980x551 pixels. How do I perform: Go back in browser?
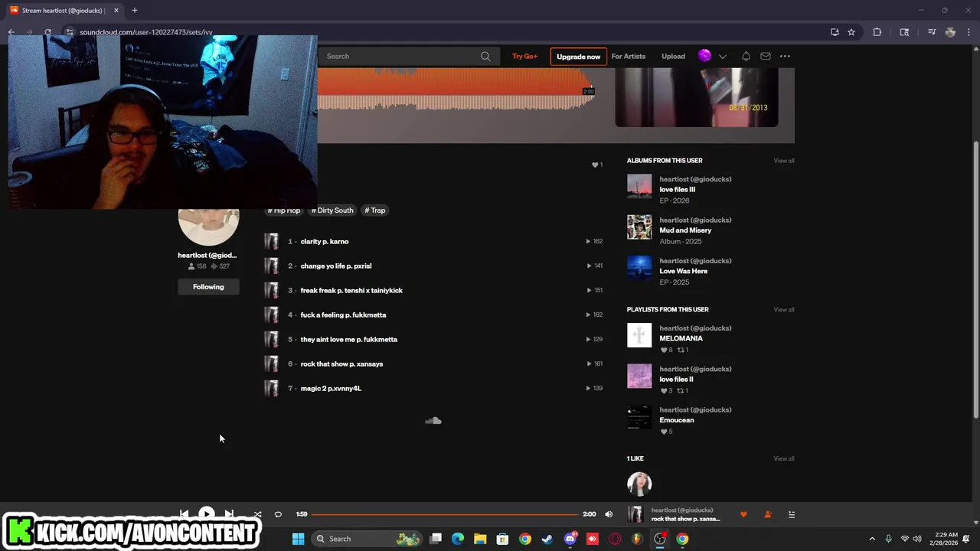(x=11, y=32)
